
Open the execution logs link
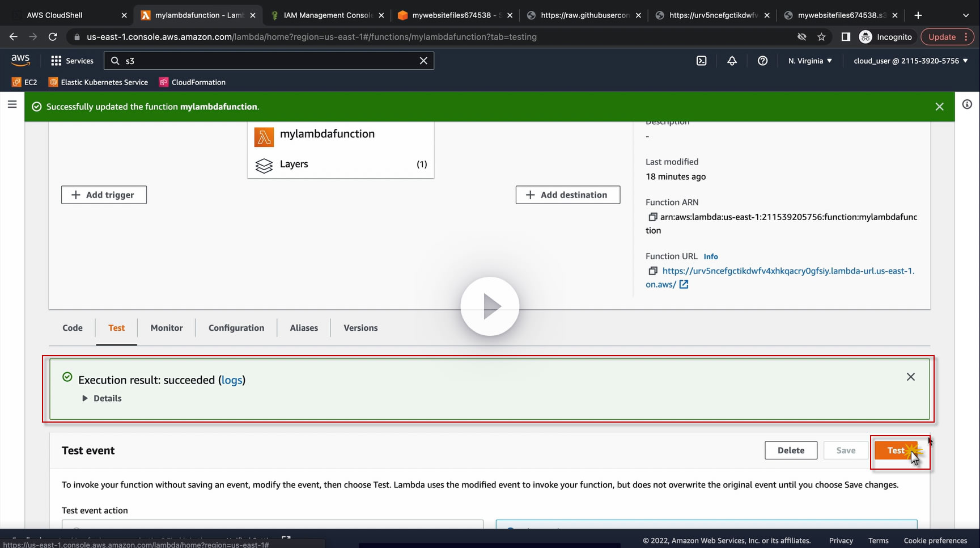point(232,380)
